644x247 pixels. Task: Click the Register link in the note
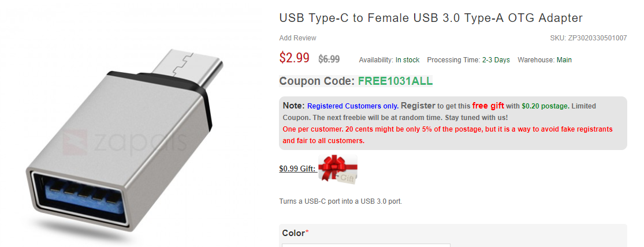(418, 106)
